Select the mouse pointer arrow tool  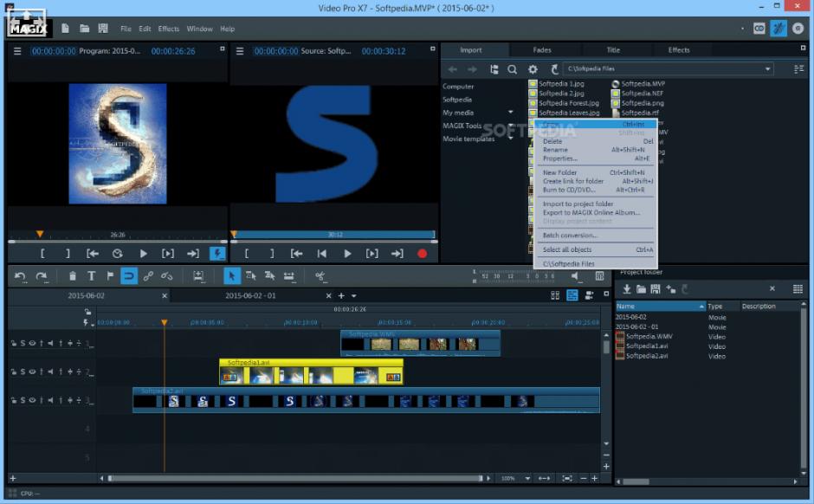(x=231, y=276)
